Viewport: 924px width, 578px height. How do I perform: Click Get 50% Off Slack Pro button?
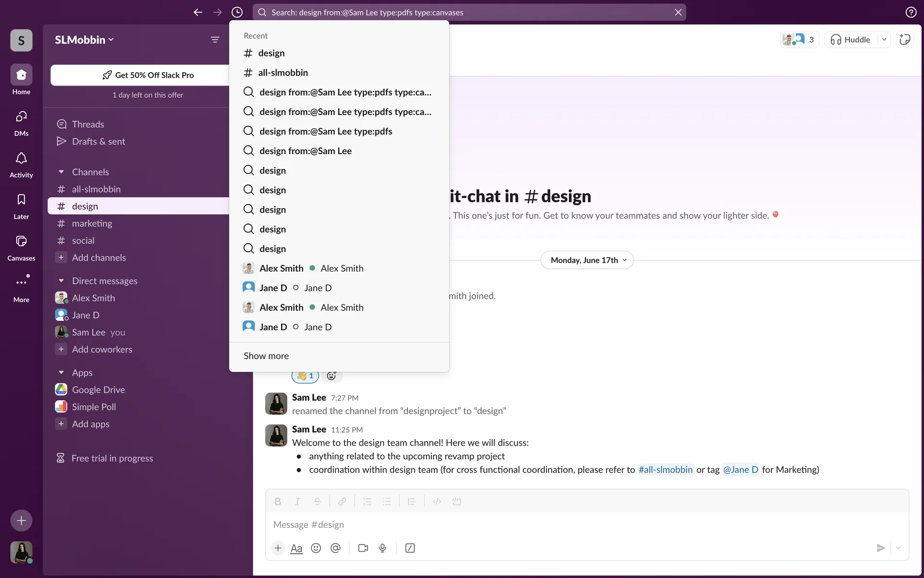coord(148,75)
